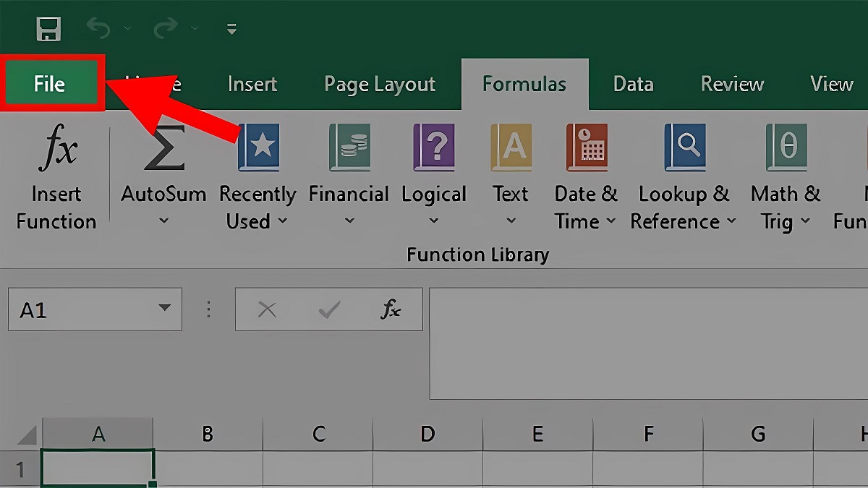This screenshot has width=868, height=488.
Task: Open the Insert Function dialog
Action: (x=56, y=174)
